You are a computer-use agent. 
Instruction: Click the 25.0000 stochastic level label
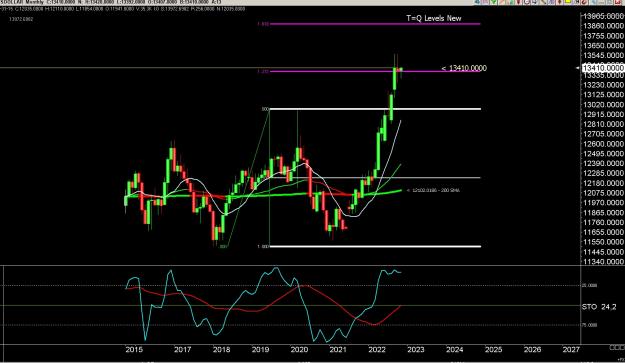(x=591, y=285)
